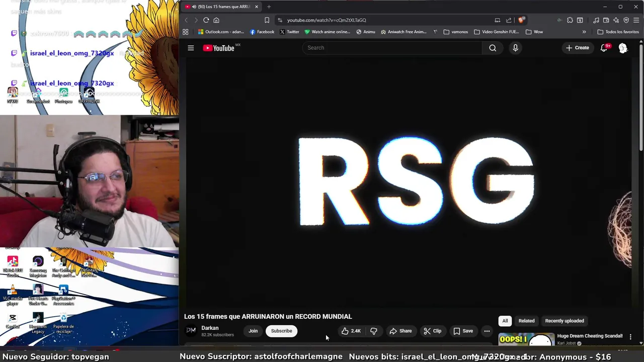Open Brave Shields lion icon
The image size is (644, 362).
(521, 20)
